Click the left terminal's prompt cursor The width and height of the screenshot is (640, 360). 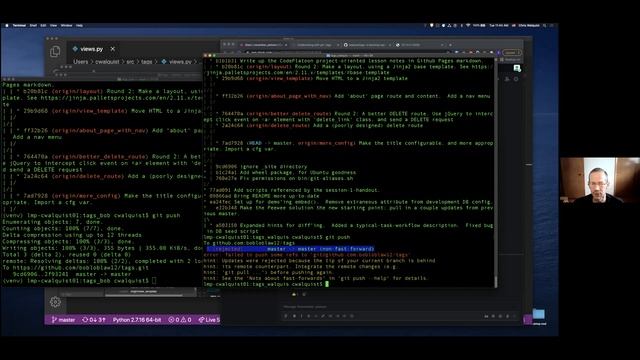point(154,281)
